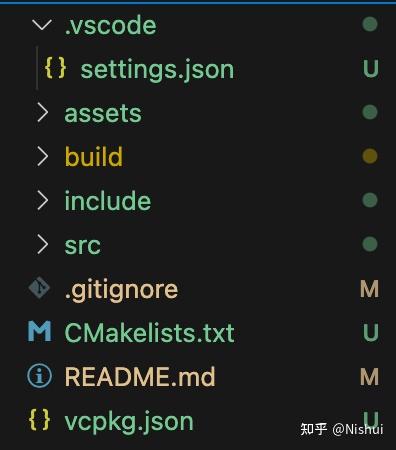The width and height of the screenshot is (396, 450).
Task: Click the green dot beside the src folder
Action: [370, 244]
